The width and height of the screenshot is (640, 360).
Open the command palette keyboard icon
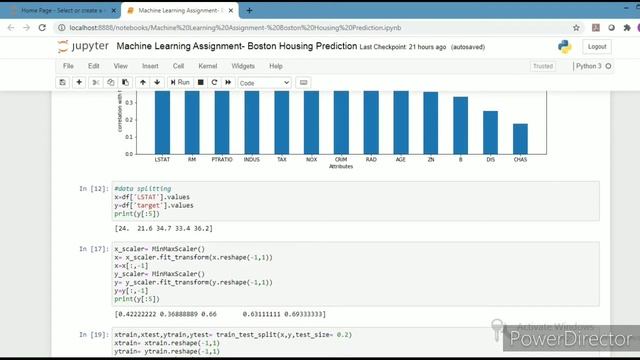pyautogui.click(x=303, y=82)
